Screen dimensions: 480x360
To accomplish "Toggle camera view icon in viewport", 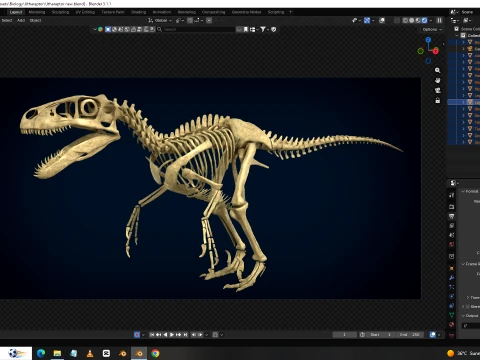I will pos(438,90).
